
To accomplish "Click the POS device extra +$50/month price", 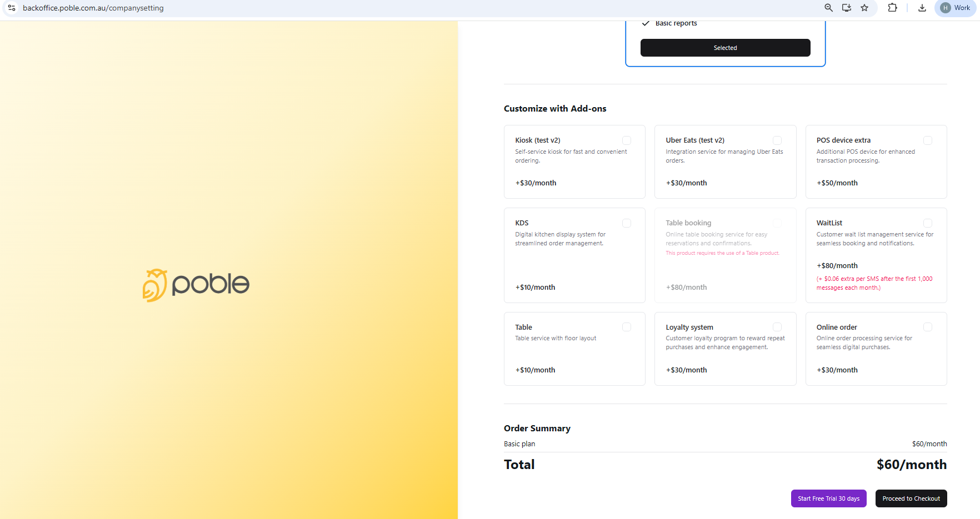I will tap(837, 183).
